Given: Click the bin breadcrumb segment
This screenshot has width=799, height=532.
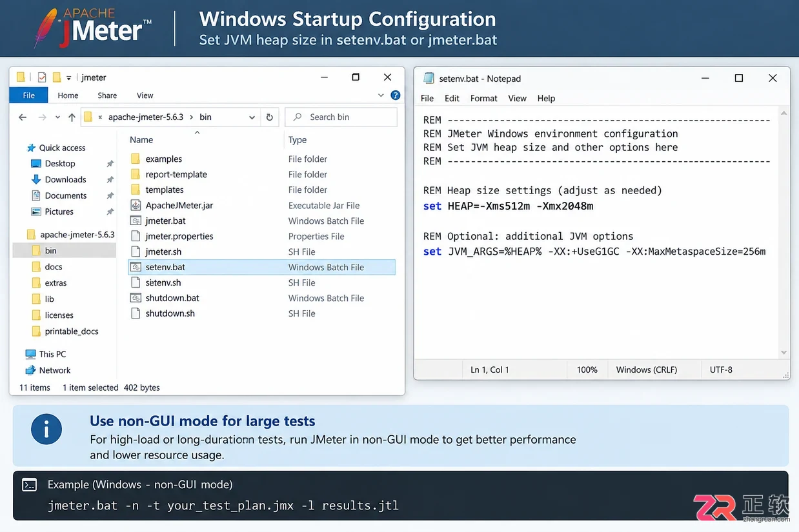Looking at the screenshot, I should click(x=205, y=117).
